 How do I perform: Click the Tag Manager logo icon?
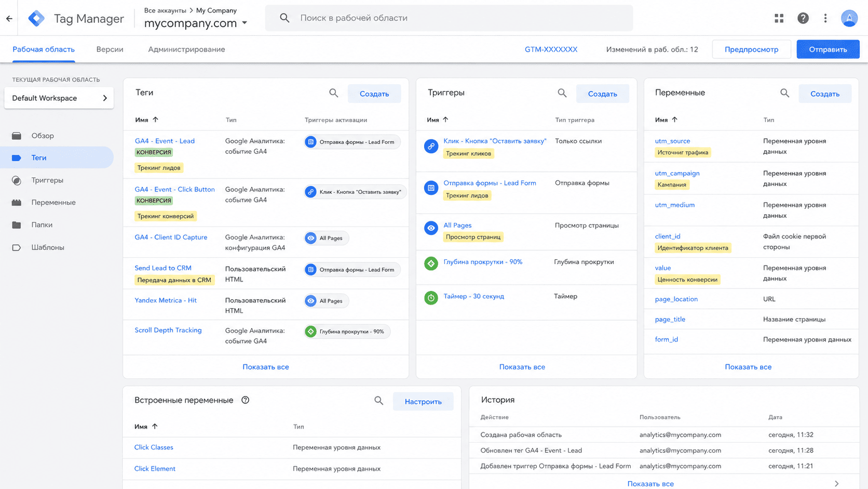[36, 19]
